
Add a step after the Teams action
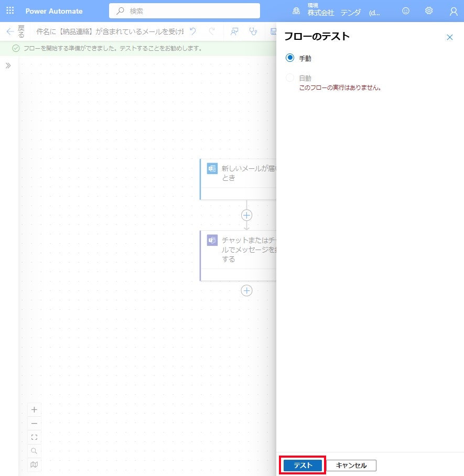click(x=246, y=290)
